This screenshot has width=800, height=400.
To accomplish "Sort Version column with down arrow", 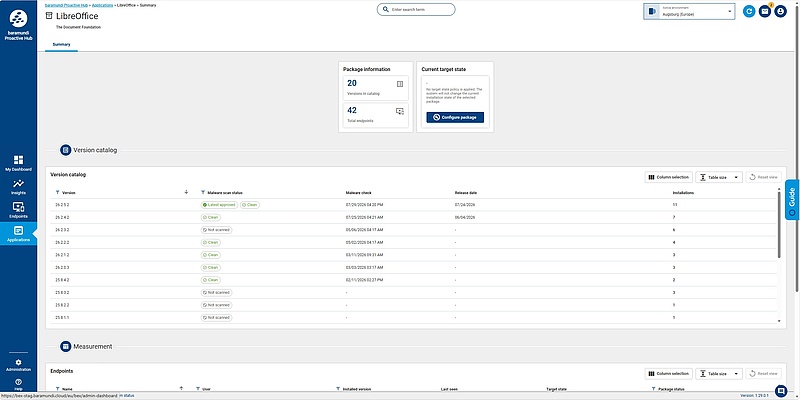I will [186, 192].
